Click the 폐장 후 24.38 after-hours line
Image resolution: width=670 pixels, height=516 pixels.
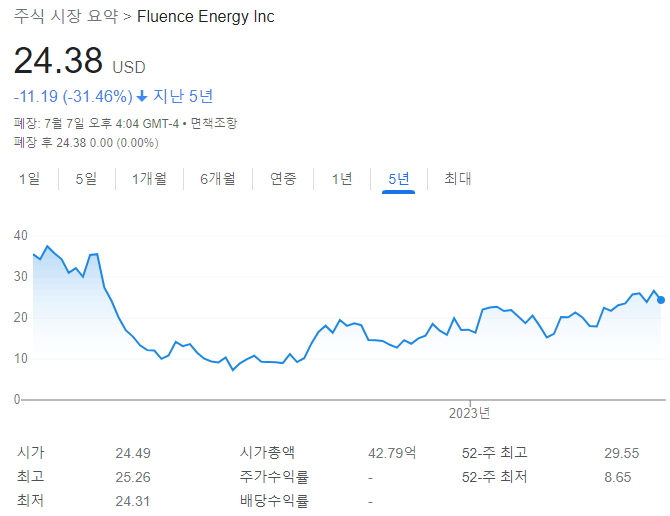[86, 143]
